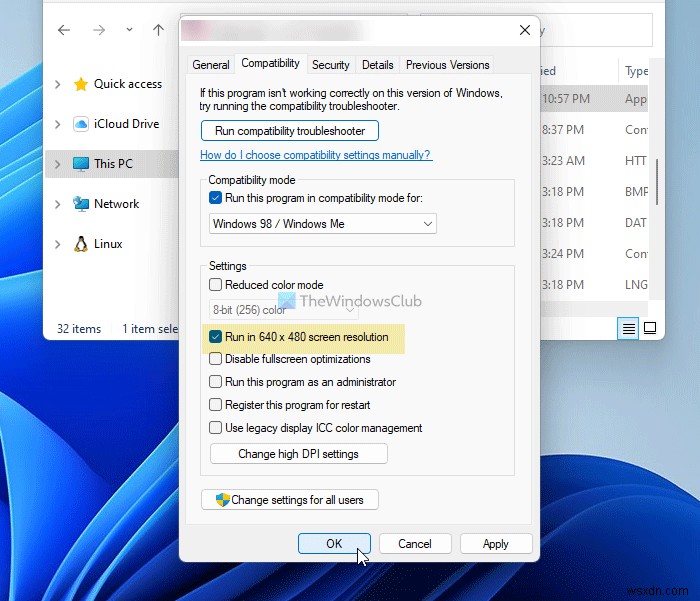This screenshot has width=700, height=601.
Task: Open How do I choose compatibility settings manually link
Action: (316, 155)
